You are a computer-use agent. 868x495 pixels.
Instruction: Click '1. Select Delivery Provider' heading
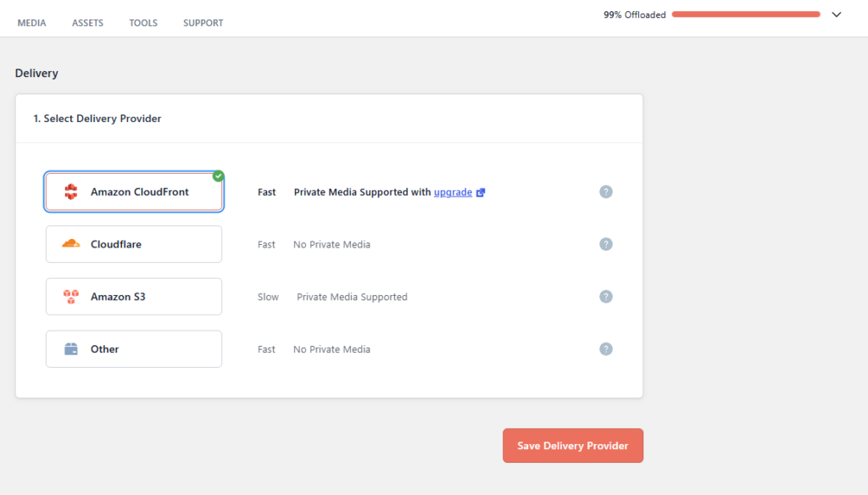(x=97, y=119)
